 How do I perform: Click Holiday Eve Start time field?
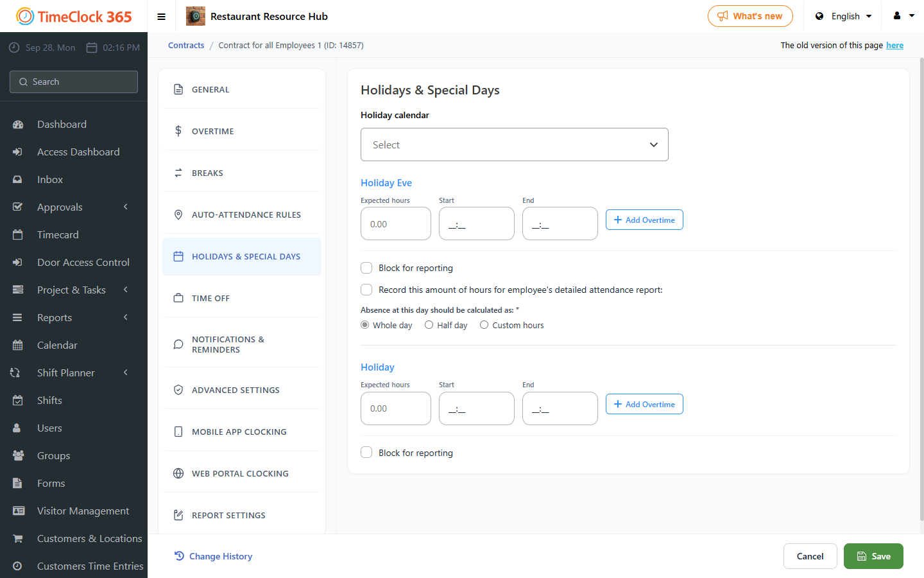pos(477,223)
